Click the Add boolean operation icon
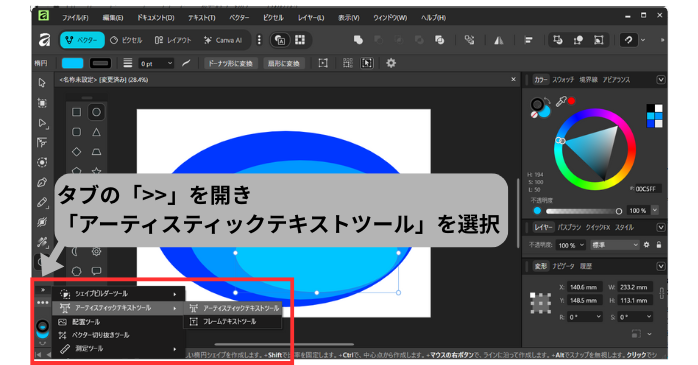The image size is (698, 365). coord(358,40)
